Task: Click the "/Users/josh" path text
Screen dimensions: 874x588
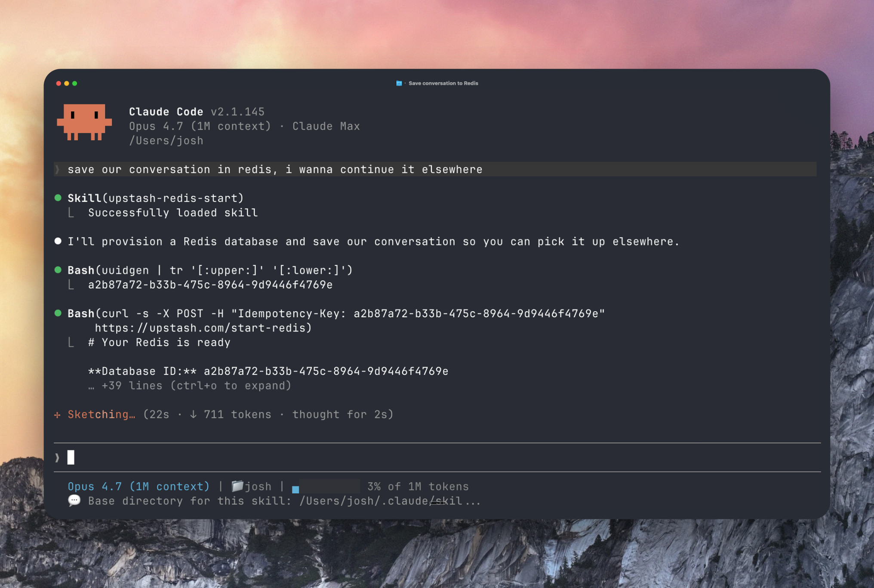Action: 166,141
